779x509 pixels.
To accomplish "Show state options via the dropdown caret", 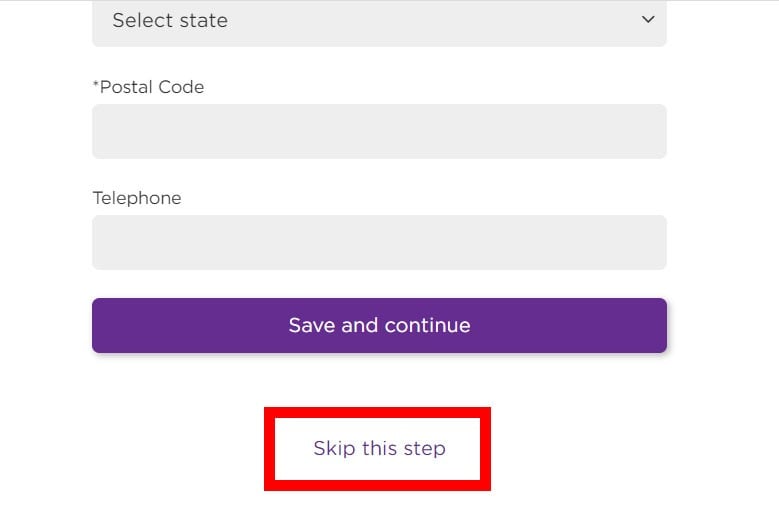I will [x=648, y=20].
